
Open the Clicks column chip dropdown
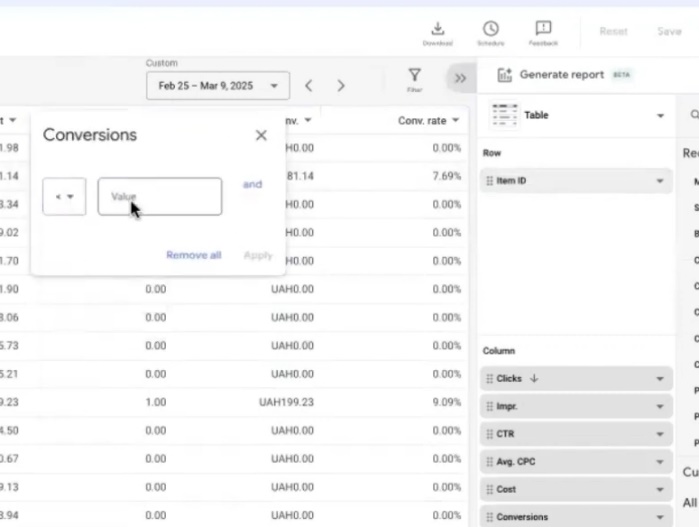(x=659, y=379)
